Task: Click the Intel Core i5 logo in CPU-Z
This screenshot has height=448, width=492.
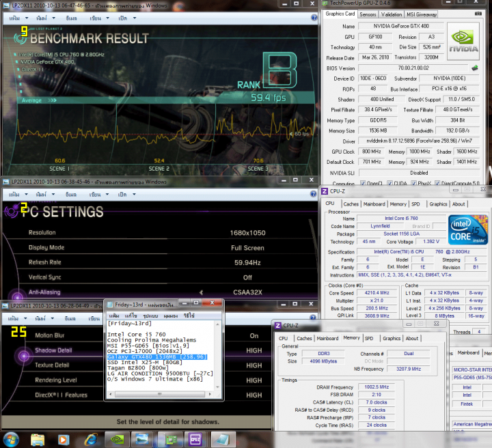Action: [468, 229]
